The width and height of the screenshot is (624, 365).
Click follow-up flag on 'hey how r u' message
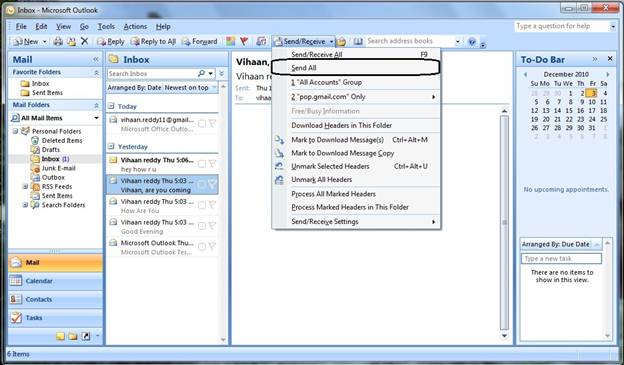pos(212,164)
